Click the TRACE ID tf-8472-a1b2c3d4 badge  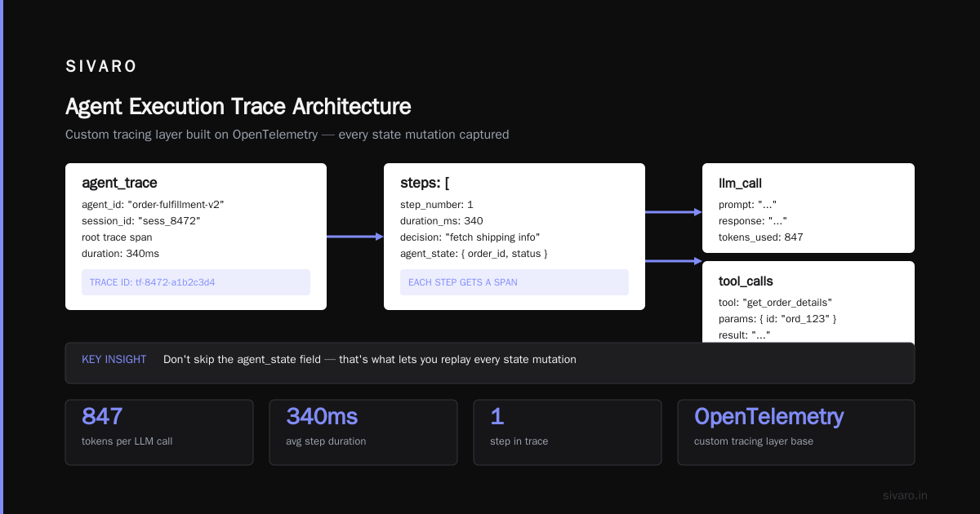point(196,282)
